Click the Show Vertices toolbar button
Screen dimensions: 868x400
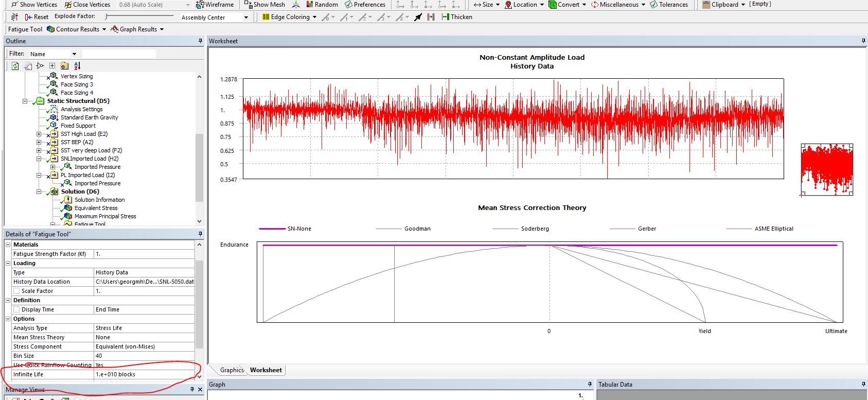click(x=34, y=5)
